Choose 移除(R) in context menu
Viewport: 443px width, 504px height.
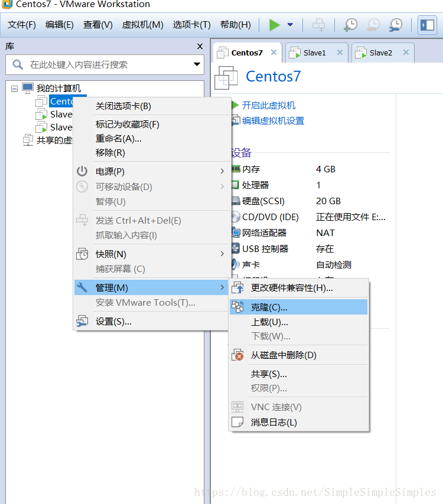(x=151, y=153)
